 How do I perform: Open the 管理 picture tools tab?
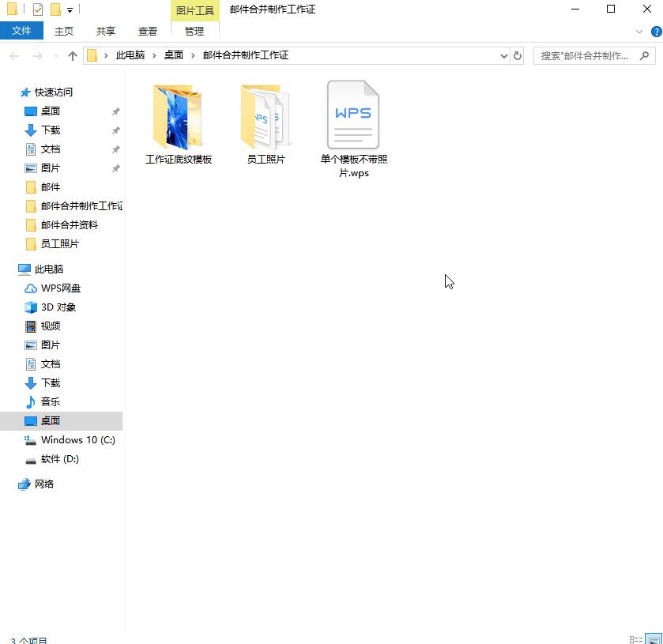(x=194, y=31)
